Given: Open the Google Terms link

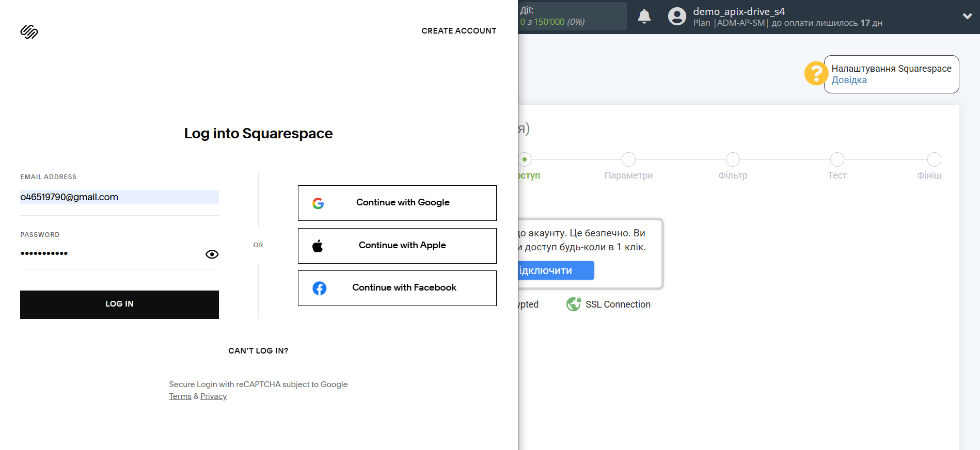Looking at the screenshot, I should [x=180, y=396].
